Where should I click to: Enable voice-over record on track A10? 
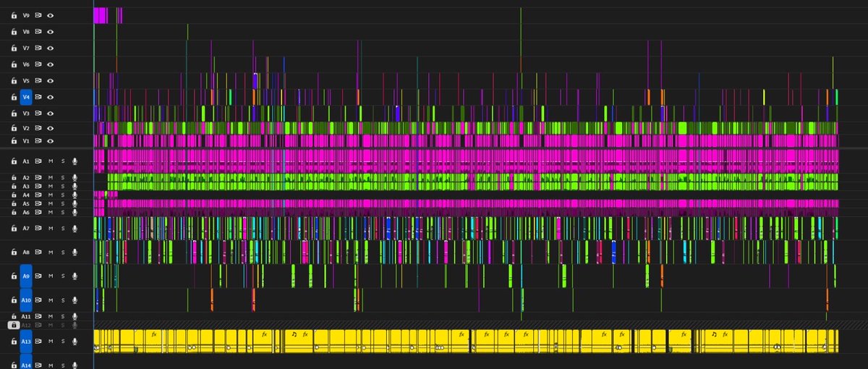[x=75, y=300]
